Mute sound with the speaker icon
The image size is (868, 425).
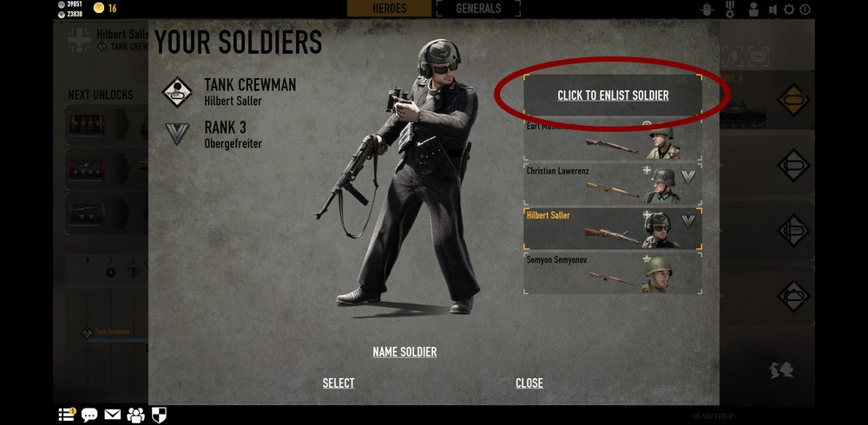click(x=773, y=10)
